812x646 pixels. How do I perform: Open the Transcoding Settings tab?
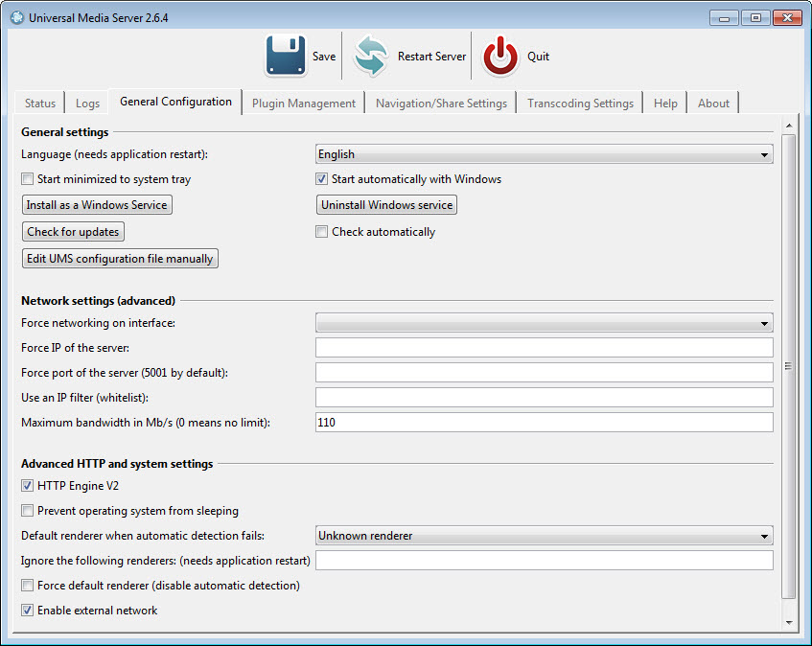click(x=580, y=103)
